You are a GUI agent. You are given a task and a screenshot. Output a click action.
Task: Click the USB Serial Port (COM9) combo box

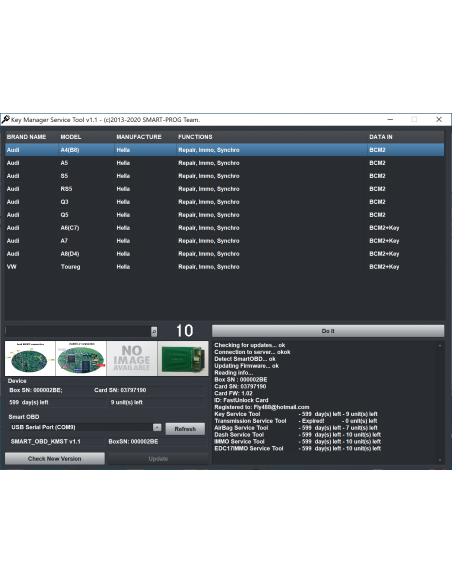(85, 428)
